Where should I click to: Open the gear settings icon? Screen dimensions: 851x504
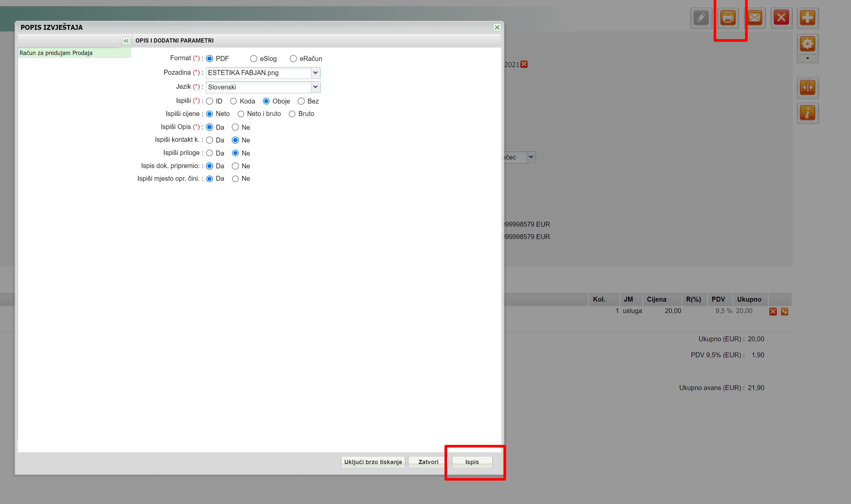[x=807, y=44]
